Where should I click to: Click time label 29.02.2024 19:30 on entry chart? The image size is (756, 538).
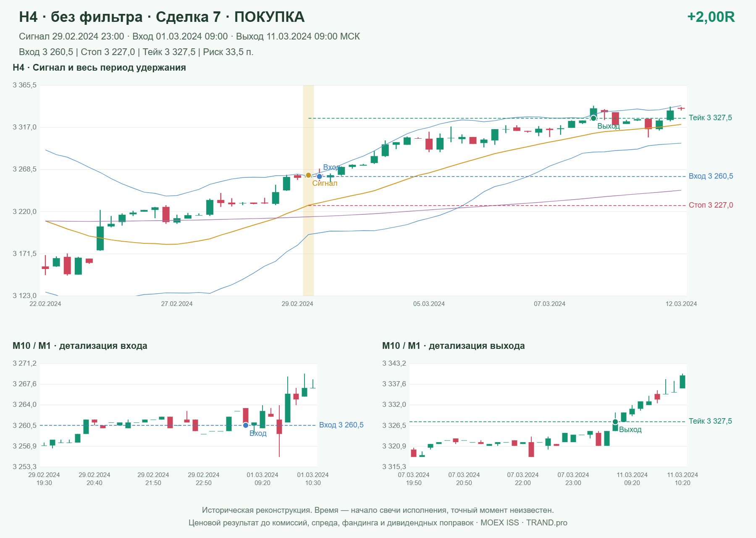pos(44,479)
